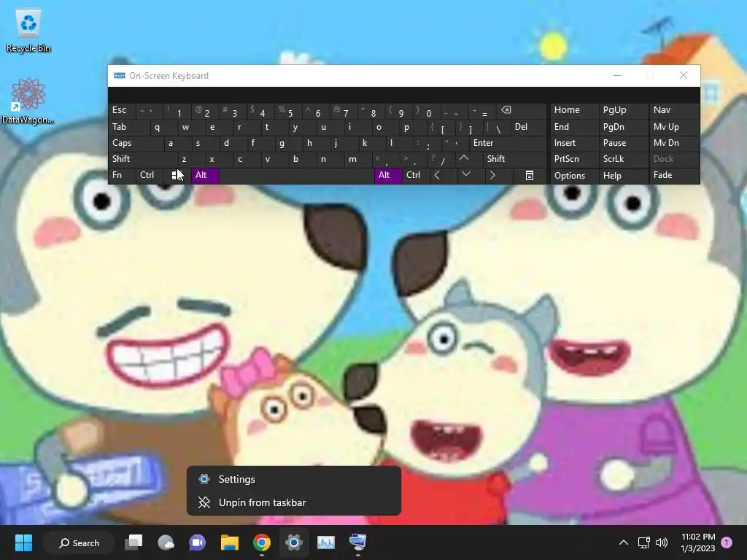Click the space bar on keyboard
This screenshot has height=560, width=747.
click(297, 175)
